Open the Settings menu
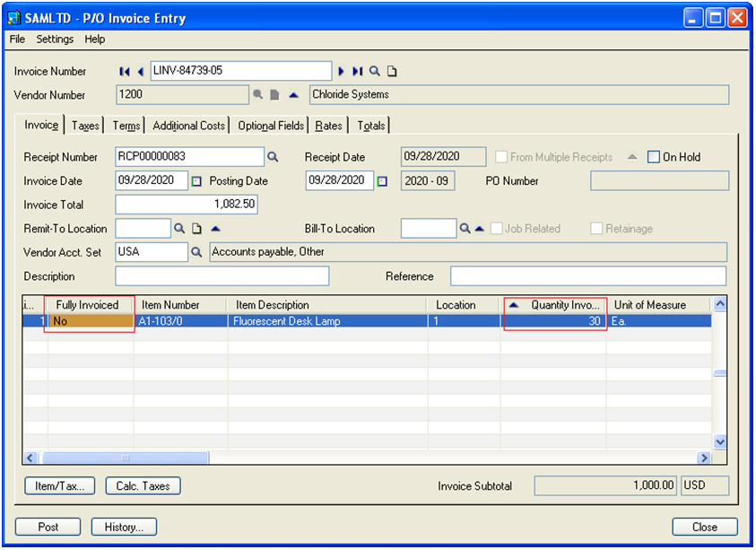Screen dimensions: 756x550 tap(55, 39)
